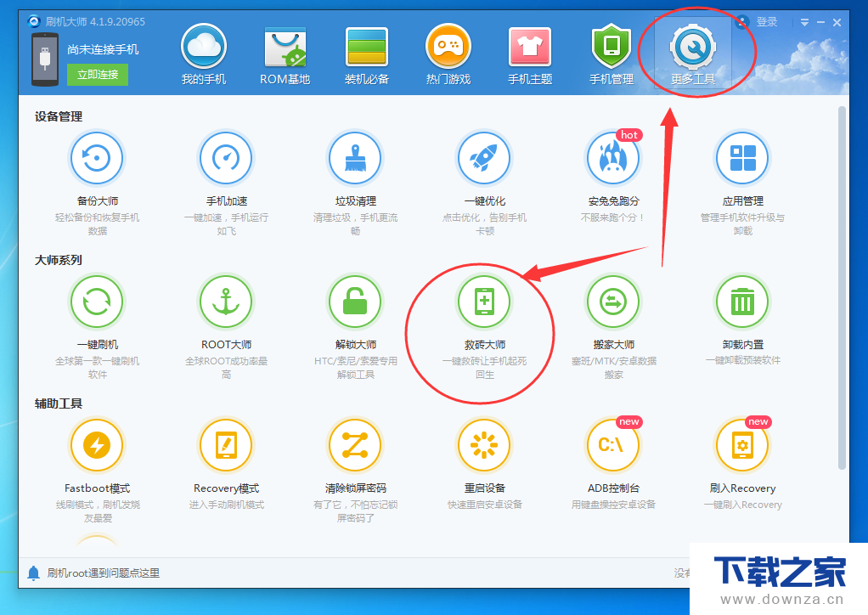868x615 pixels.
Task: Click description 用键盘操控安卓设备
Action: [x=613, y=505]
